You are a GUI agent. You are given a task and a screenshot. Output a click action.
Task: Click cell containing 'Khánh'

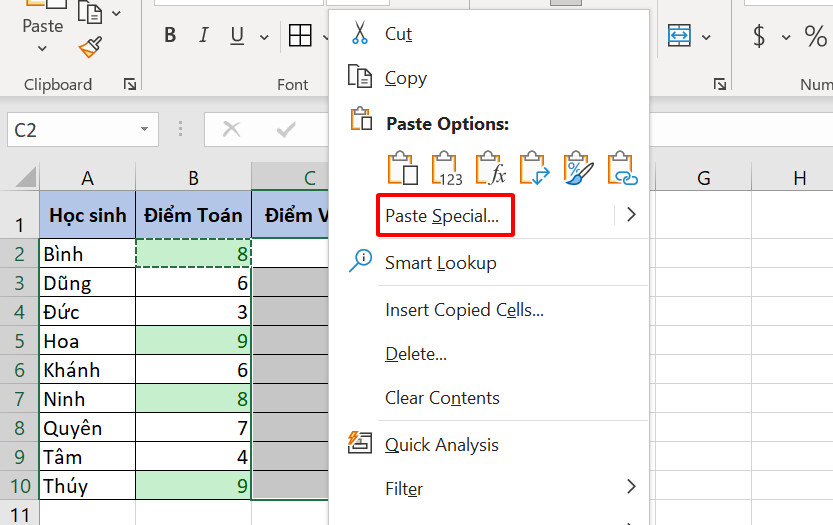tap(87, 369)
